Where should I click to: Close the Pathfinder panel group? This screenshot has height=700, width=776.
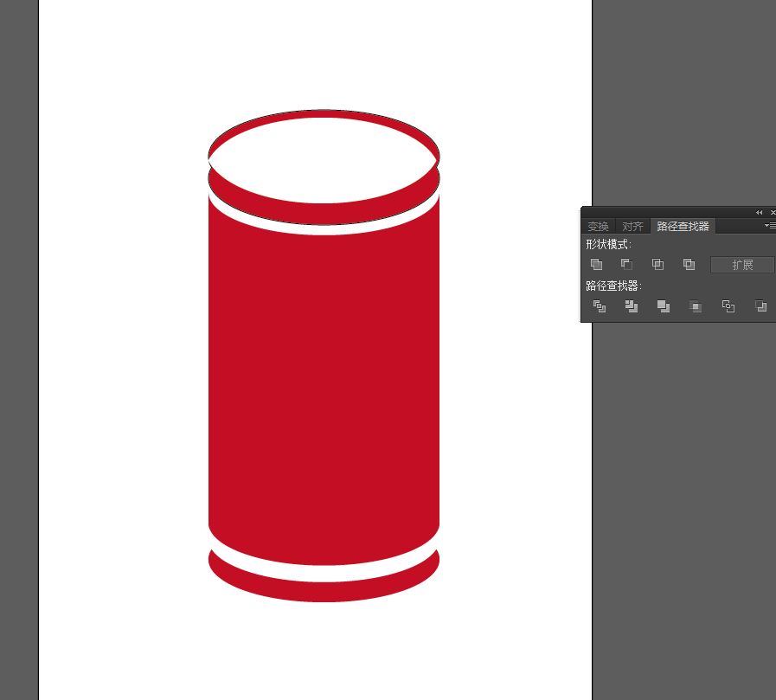point(772,212)
